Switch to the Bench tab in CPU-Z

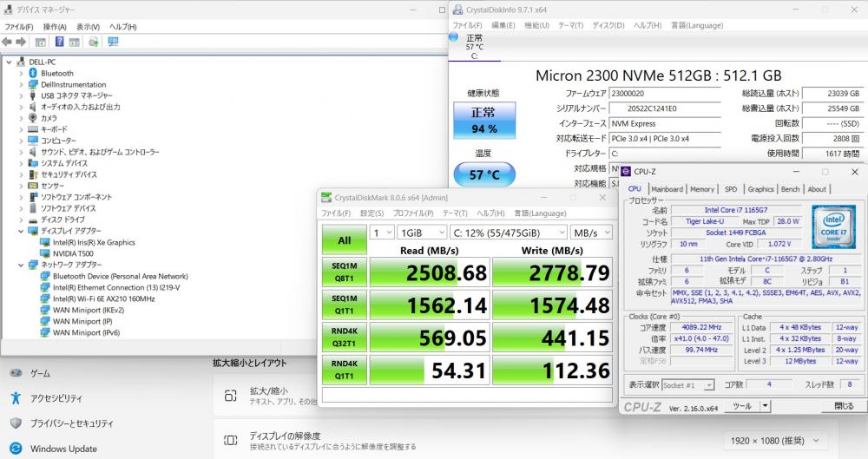[790, 189]
